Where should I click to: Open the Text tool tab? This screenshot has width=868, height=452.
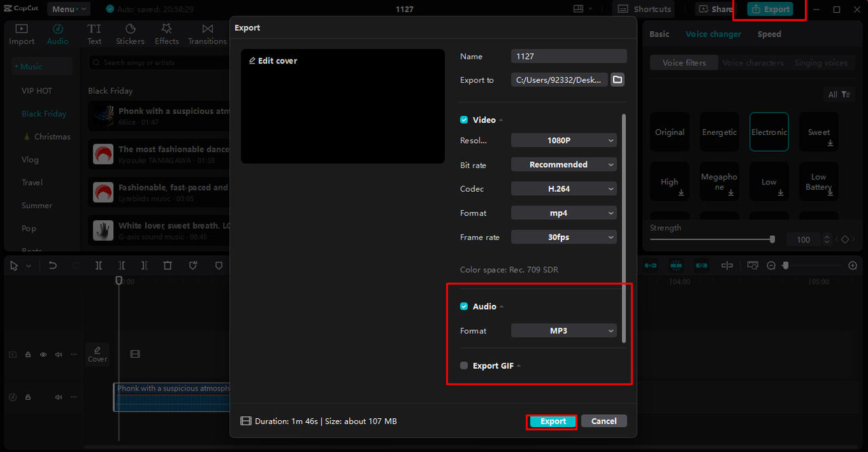click(x=94, y=34)
